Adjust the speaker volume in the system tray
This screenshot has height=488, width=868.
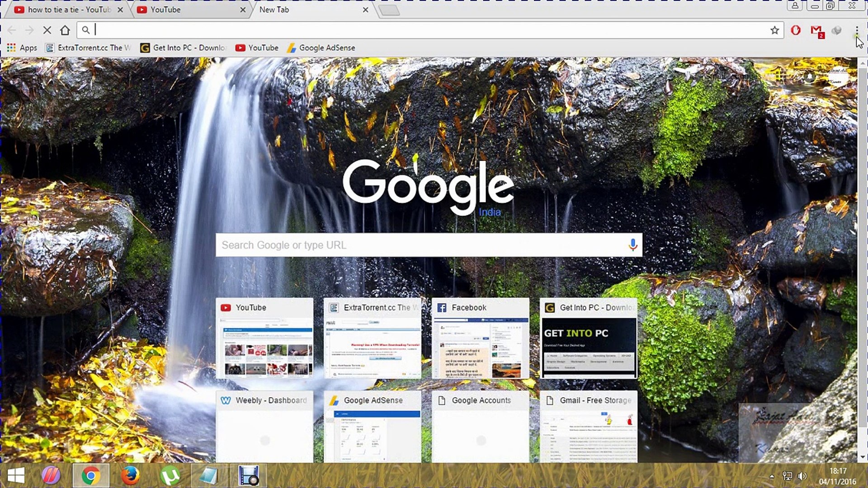(x=803, y=476)
